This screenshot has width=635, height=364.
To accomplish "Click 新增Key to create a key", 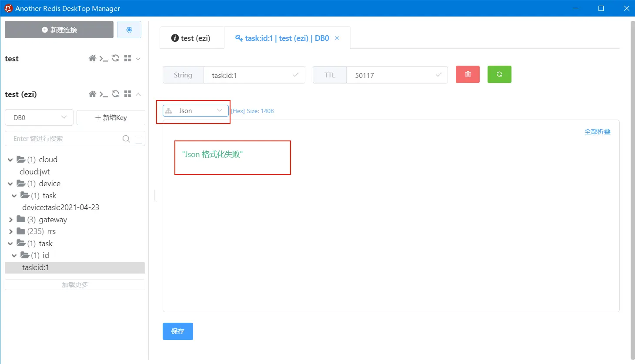I will [x=110, y=117].
